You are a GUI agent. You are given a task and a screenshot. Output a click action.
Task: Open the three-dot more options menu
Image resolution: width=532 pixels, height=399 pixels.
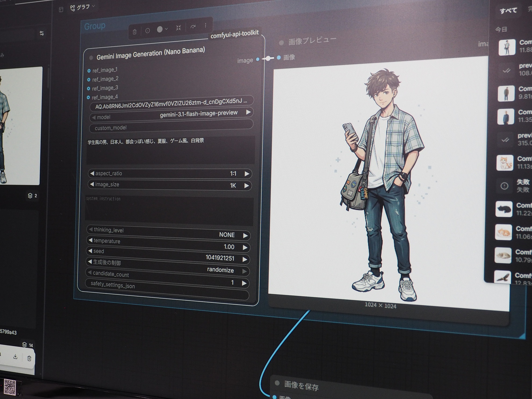coord(206,25)
